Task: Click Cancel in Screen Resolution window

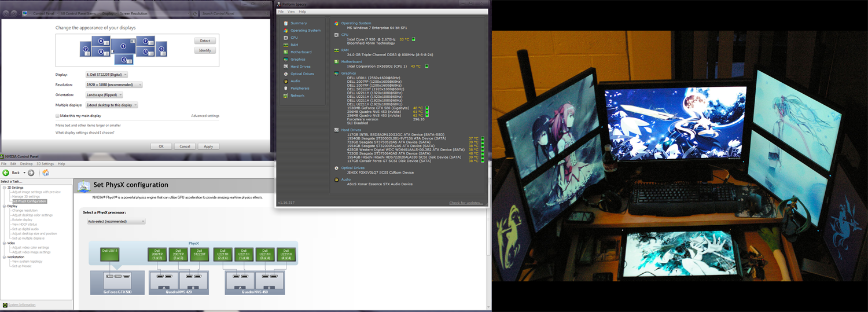Action: (x=185, y=146)
